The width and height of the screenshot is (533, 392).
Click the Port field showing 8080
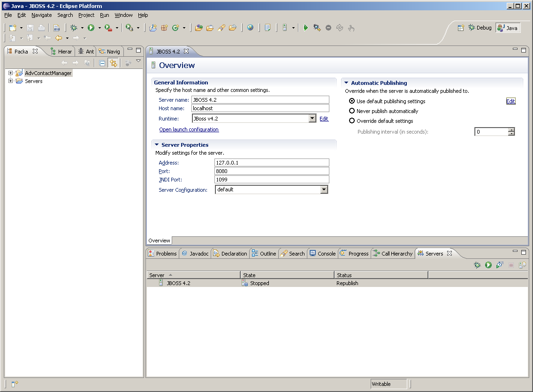272,171
